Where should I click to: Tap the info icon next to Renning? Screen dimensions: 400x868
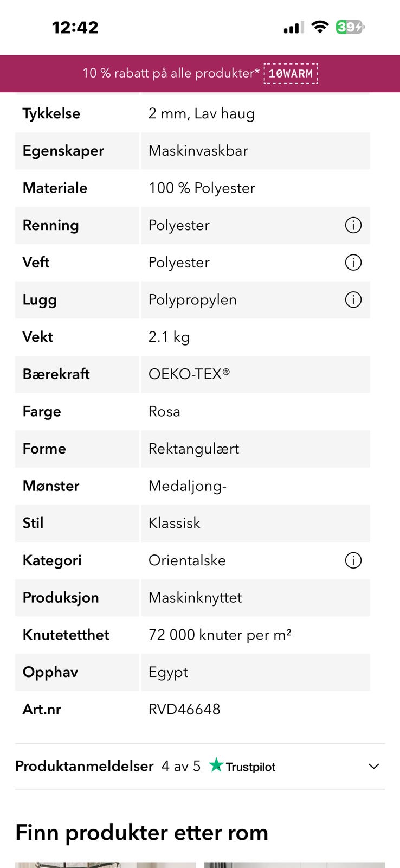click(x=353, y=225)
